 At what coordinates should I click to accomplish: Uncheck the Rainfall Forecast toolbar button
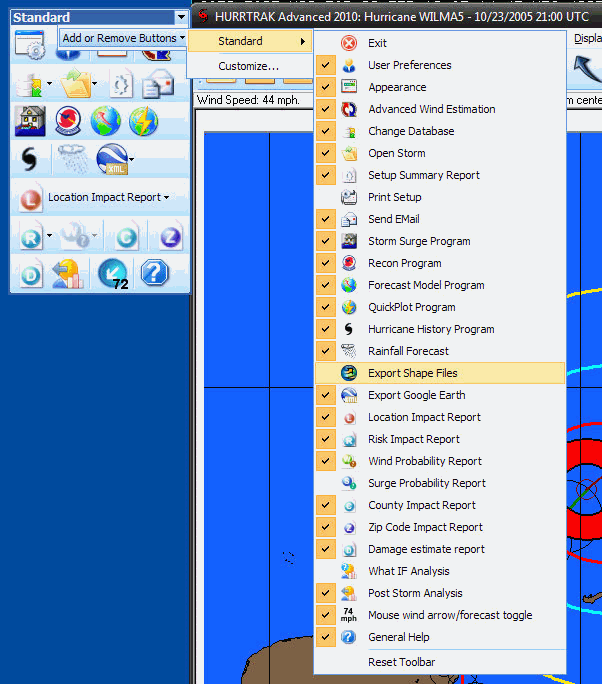(408, 351)
